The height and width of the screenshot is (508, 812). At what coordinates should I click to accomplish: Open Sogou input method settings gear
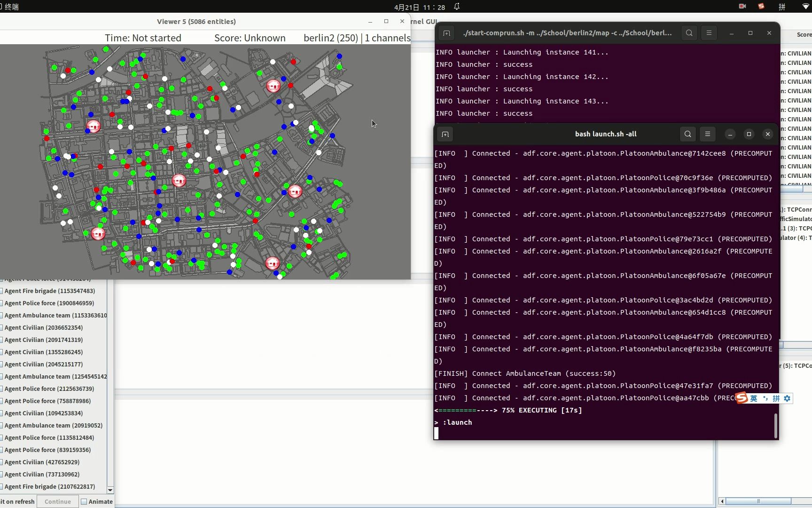coord(787,398)
